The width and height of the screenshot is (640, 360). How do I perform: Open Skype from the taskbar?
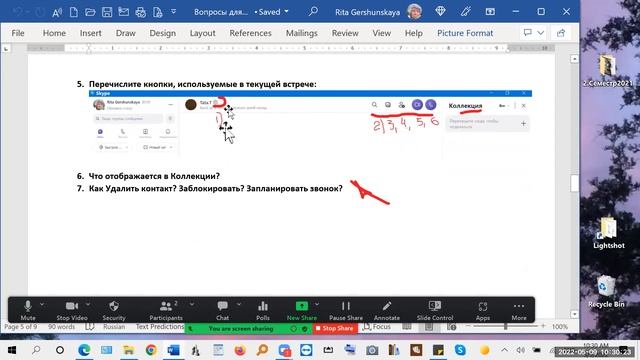click(x=460, y=350)
